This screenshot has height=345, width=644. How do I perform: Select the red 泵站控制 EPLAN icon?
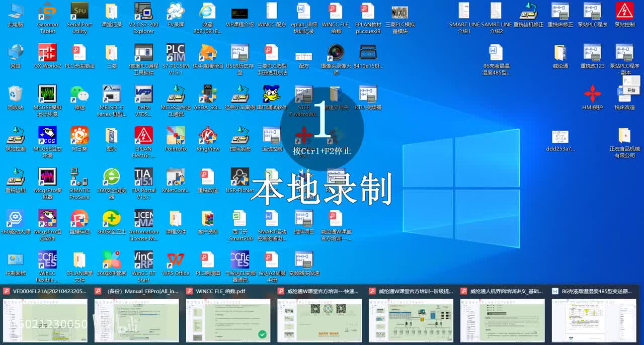[624, 15]
